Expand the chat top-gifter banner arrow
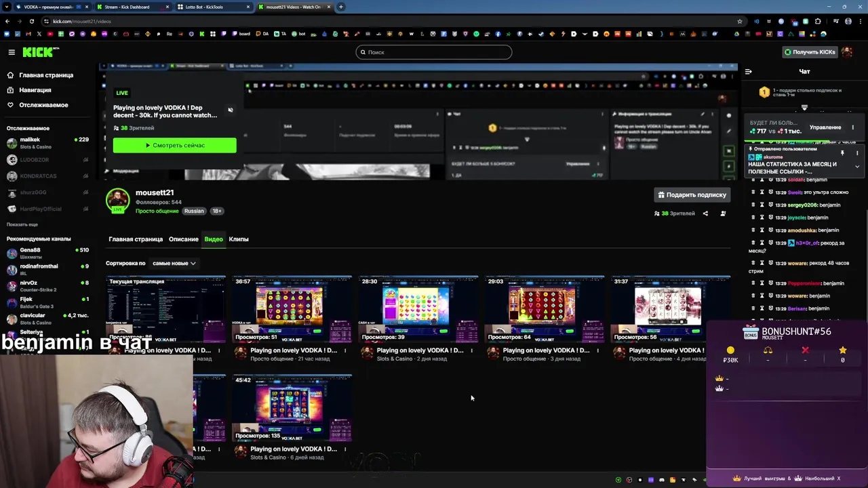This screenshot has height=488, width=868. 804,108
